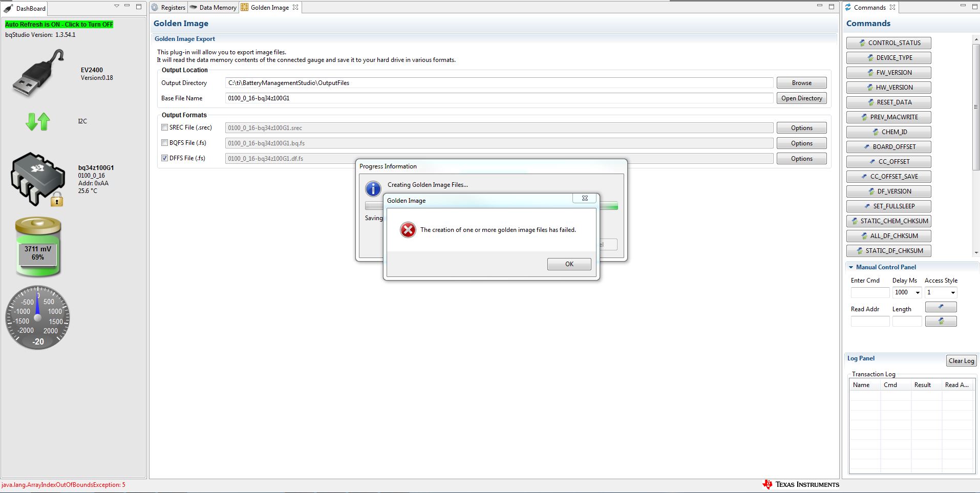Switch to the Data Memory tab
The width and height of the screenshot is (980, 493).
click(x=214, y=8)
